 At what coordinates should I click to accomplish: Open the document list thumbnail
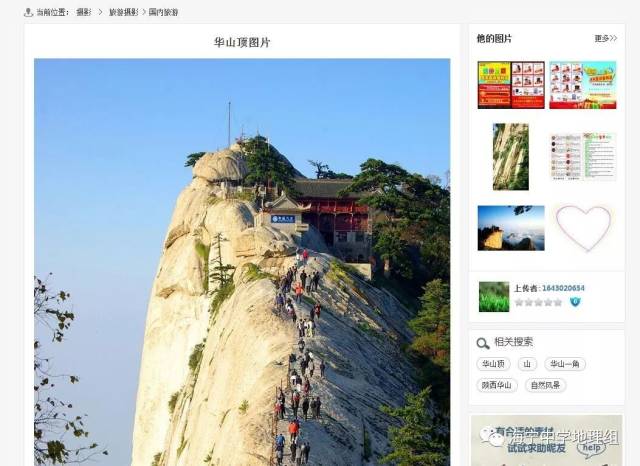coord(583,157)
